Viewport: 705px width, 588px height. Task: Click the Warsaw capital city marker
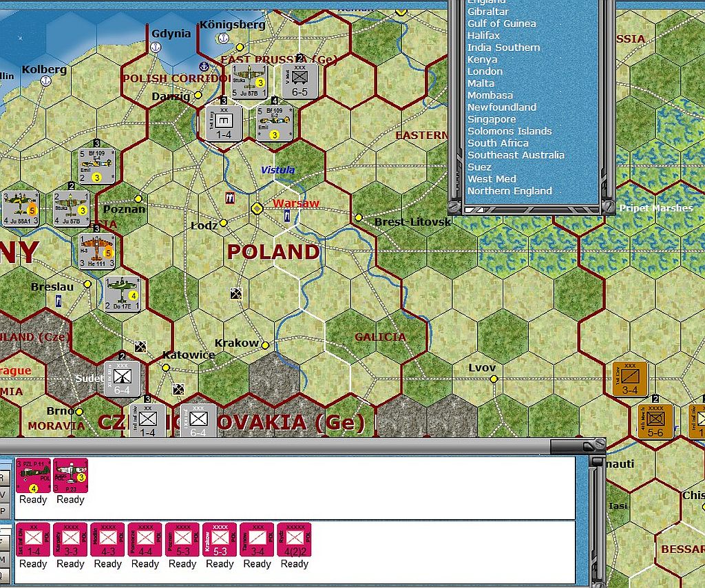click(x=257, y=209)
